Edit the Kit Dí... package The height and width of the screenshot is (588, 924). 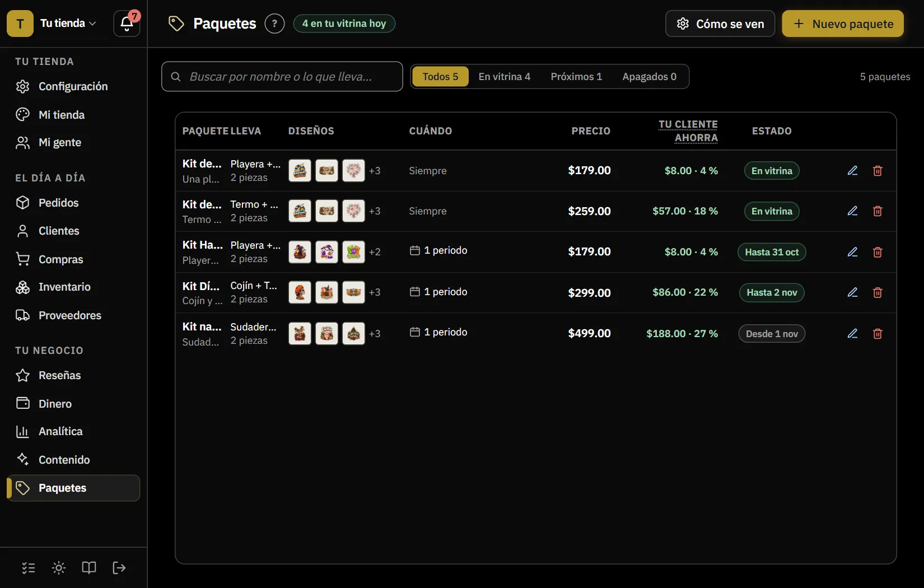[852, 292]
